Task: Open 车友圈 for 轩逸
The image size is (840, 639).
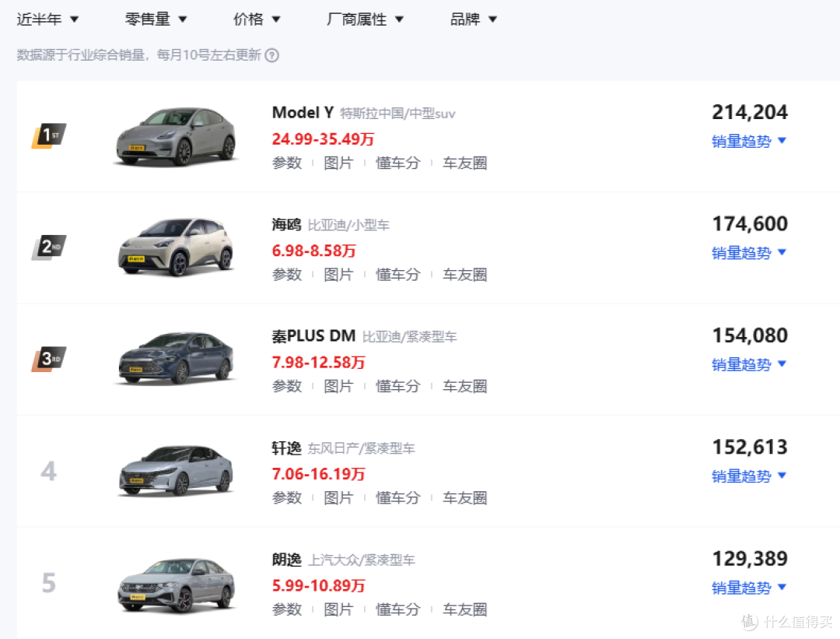Action: [x=465, y=498]
